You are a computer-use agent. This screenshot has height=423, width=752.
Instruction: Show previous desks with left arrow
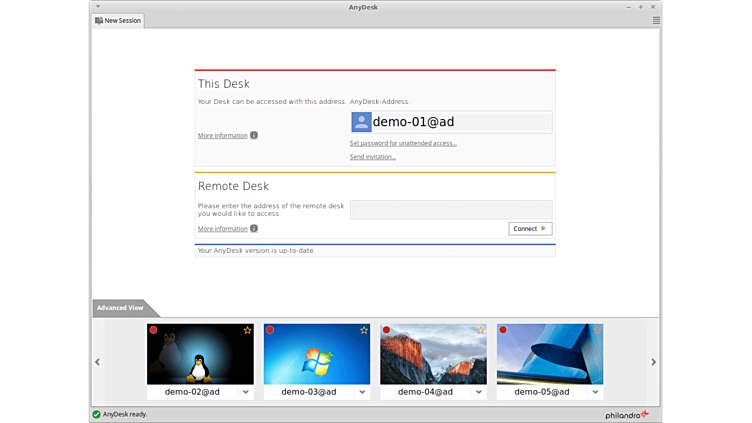[x=97, y=362]
